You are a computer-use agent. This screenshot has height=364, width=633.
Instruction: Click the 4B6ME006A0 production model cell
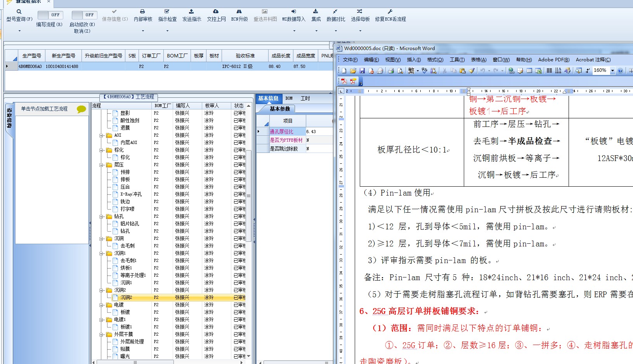click(x=30, y=66)
